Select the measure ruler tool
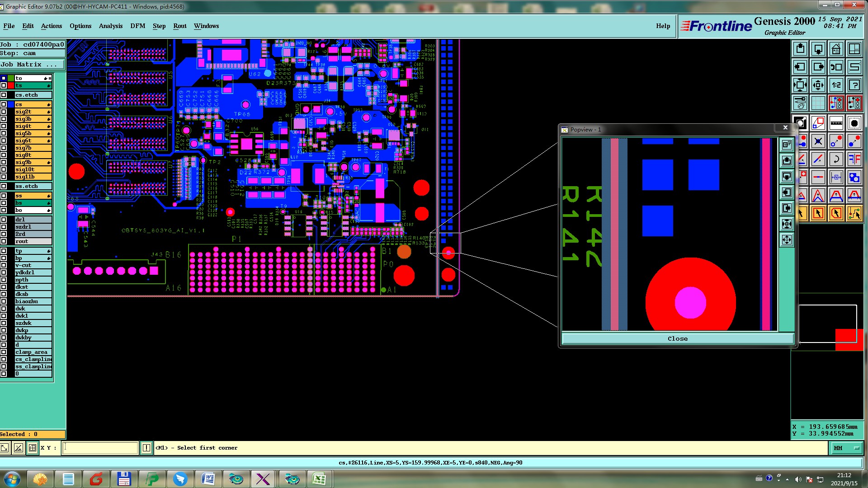868x488 pixels. click(x=836, y=123)
